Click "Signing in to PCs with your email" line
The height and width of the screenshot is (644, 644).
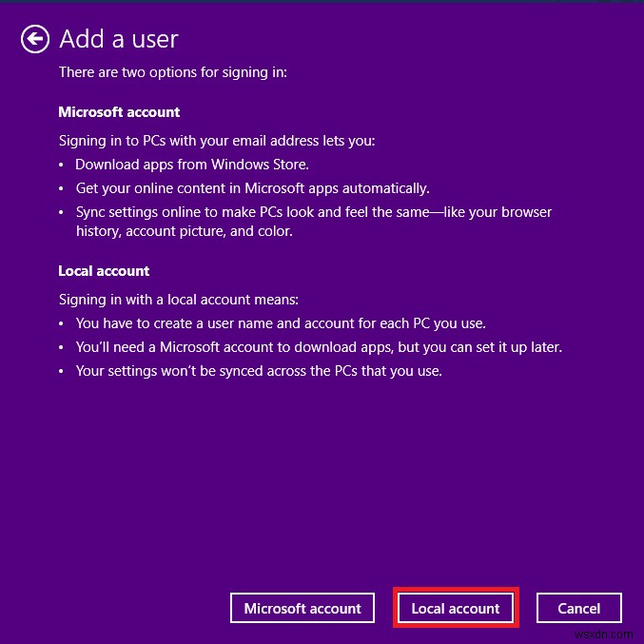click(217, 141)
